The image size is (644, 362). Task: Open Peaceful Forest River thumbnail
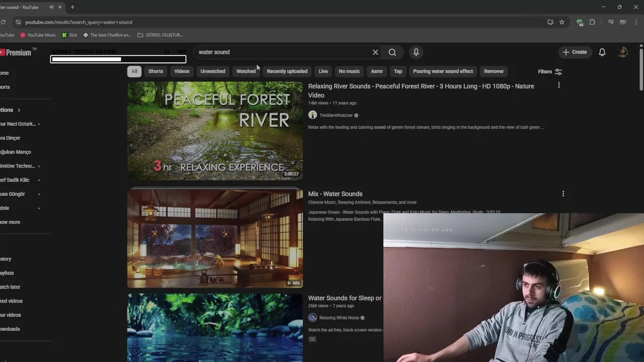pyautogui.click(x=215, y=131)
